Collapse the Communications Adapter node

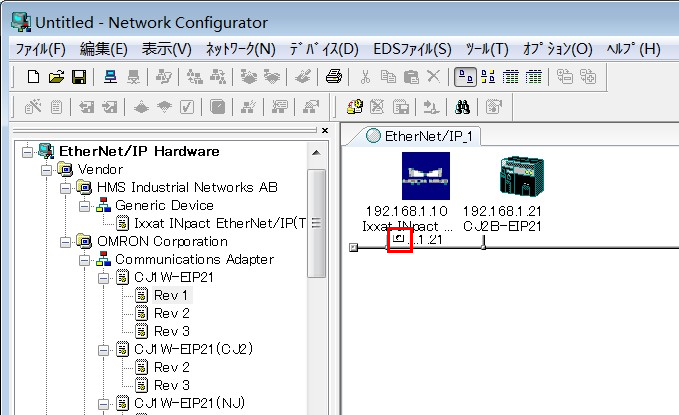84,260
